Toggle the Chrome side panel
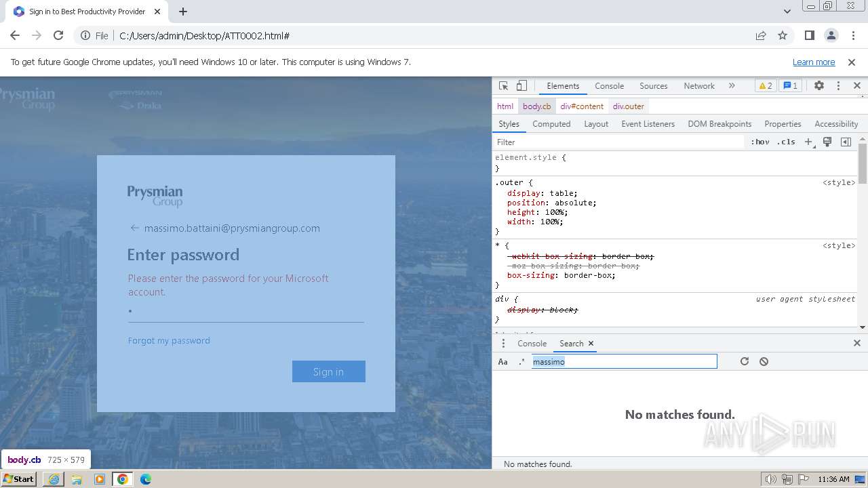This screenshot has height=488, width=868. click(809, 35)
